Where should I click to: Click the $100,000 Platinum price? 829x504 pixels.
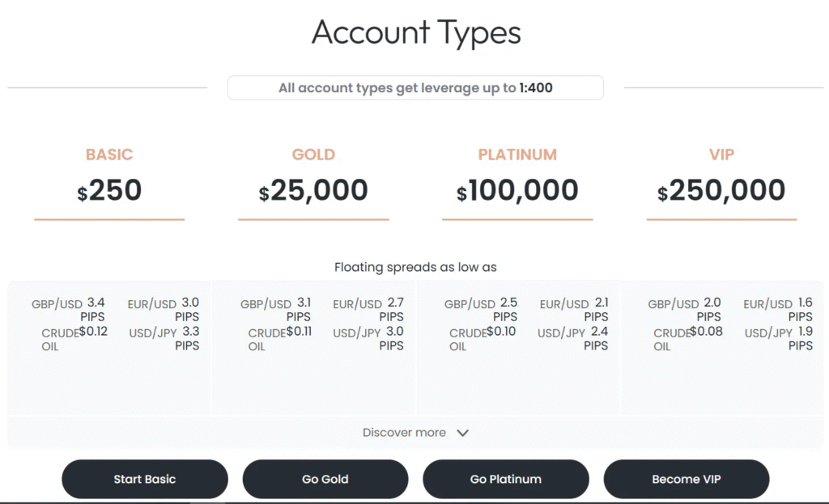point(517,191)
